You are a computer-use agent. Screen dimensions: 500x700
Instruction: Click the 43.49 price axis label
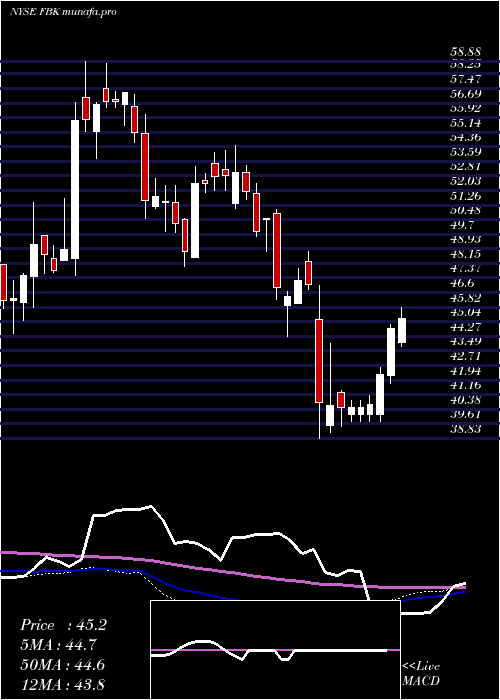point(465,341)
